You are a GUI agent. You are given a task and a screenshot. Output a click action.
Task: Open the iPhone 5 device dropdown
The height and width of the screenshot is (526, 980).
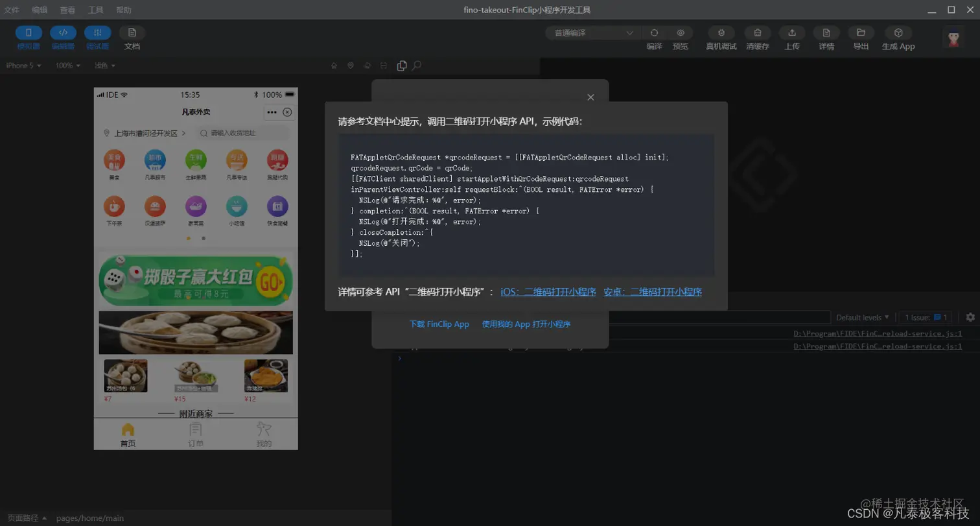pos(22,66)
